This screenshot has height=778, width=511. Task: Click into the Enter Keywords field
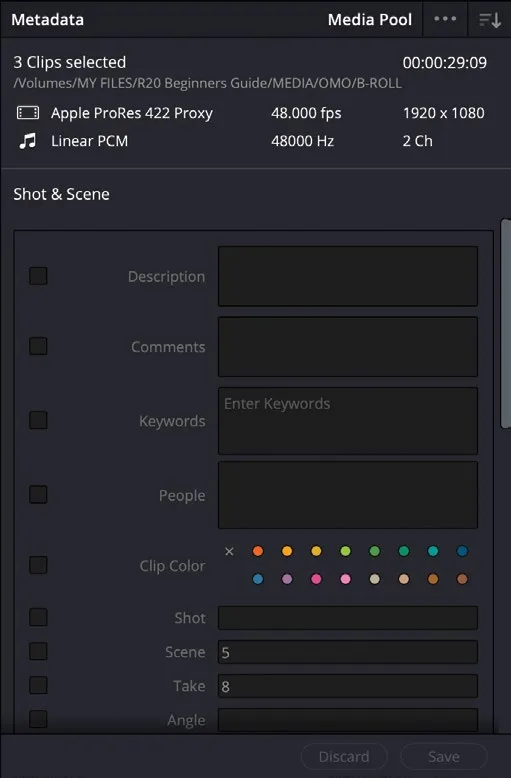pos(348,421)
